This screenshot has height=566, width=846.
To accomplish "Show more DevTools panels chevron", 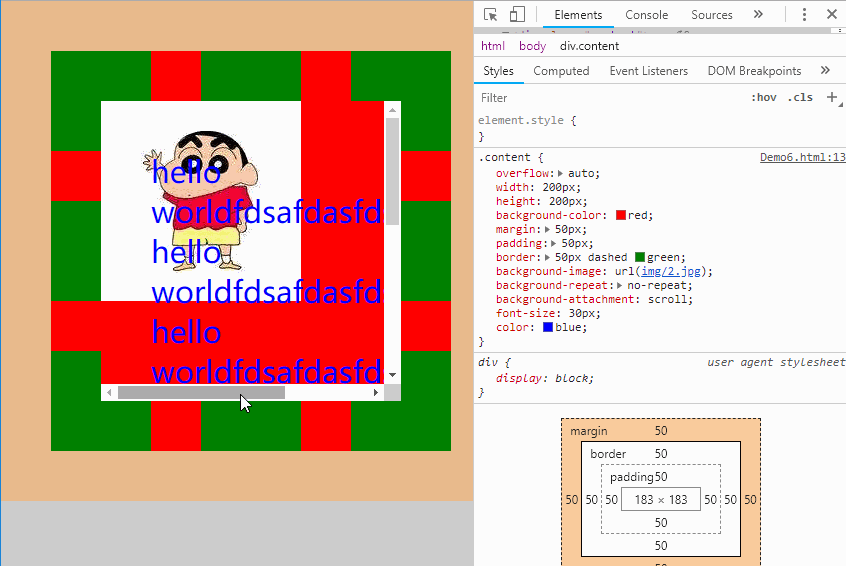I will coord(758,15).
